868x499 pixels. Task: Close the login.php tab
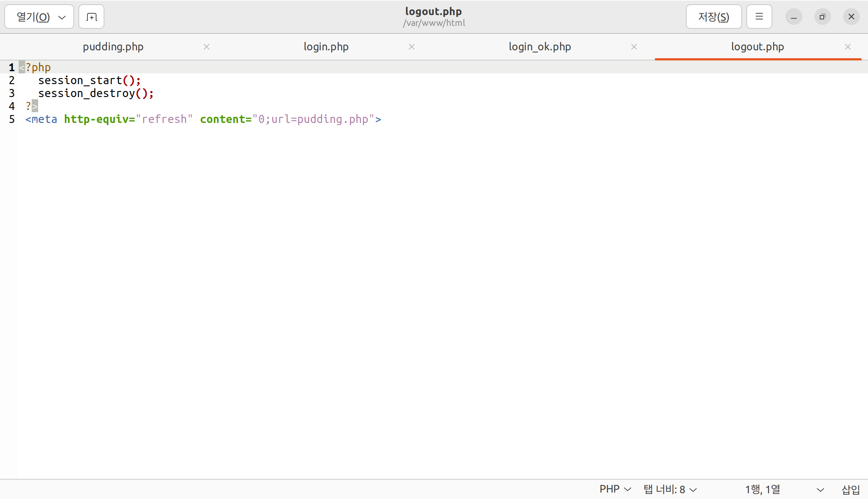pyautogui.click(x=412, y=47)
